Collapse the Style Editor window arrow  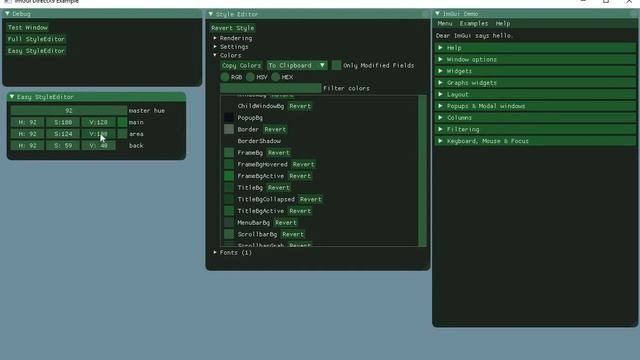click(x=211, y=14)
